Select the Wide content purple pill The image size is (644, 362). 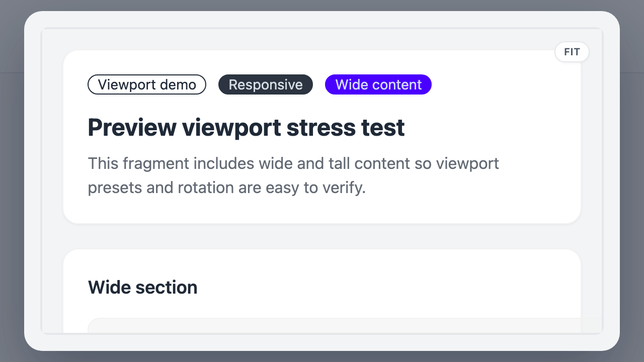(378, 84)
